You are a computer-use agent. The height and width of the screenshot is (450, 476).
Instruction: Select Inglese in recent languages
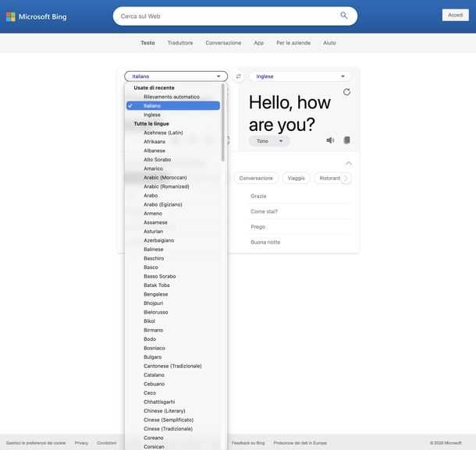(173, 115)
